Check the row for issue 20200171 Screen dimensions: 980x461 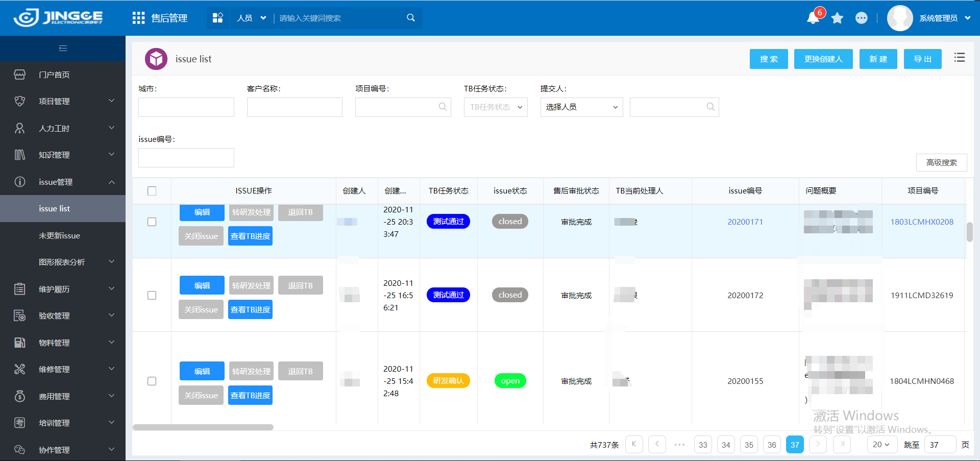(152, 222)
